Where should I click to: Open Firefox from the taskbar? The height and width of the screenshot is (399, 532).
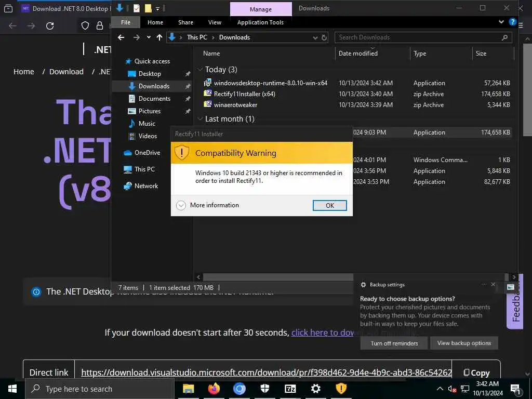coord(214,389)
